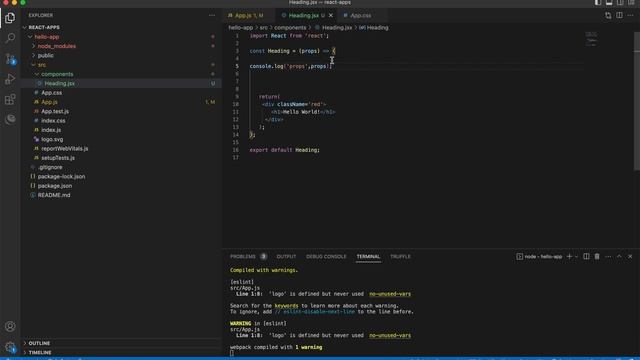Viewport: 640px width, 360px height.
Task: Open the DEBUG CONSOLE panel tab
Action: tap(326, 256)
